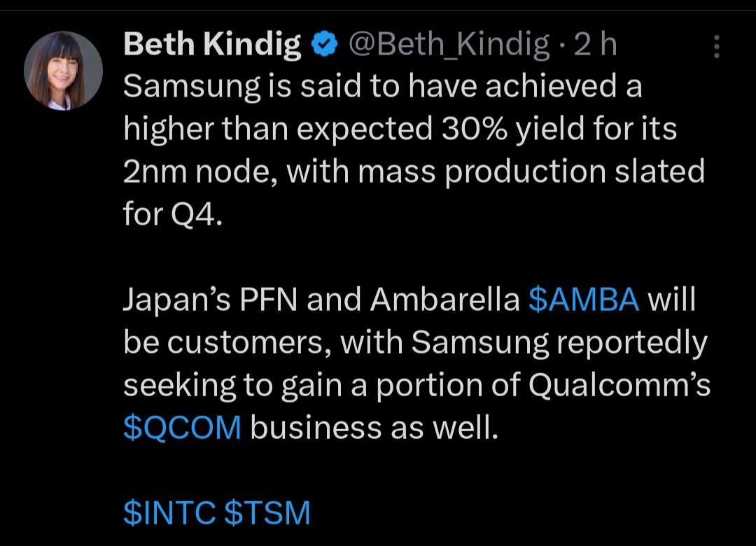This screenshot has height=546, width=756.
Task: Click the Beth Kindig display name
Action: 212,46
